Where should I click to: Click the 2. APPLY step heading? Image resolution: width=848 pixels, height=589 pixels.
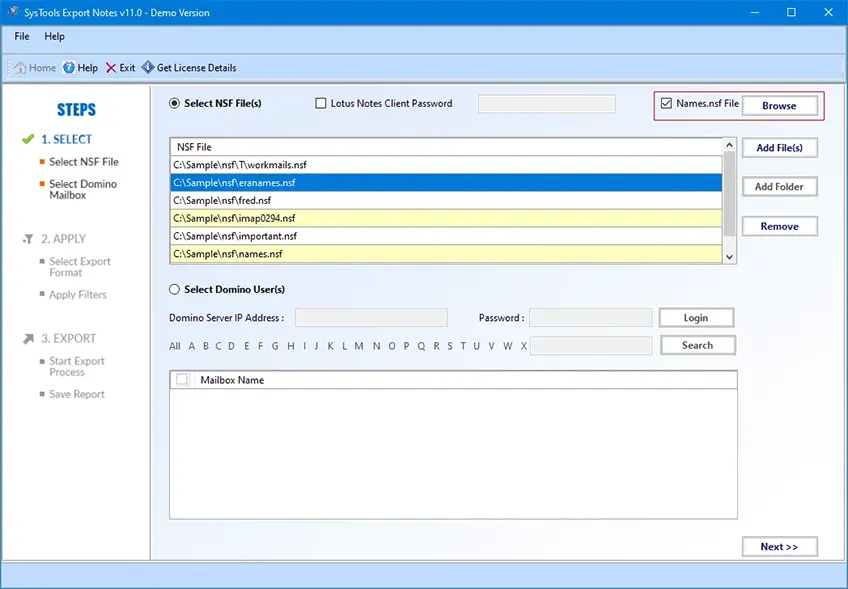click(63, 239)
